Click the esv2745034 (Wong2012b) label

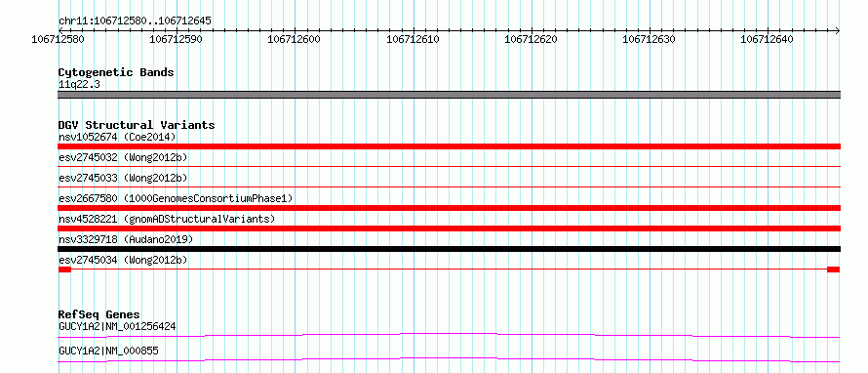pyautogui.click(x=123, y=260)
